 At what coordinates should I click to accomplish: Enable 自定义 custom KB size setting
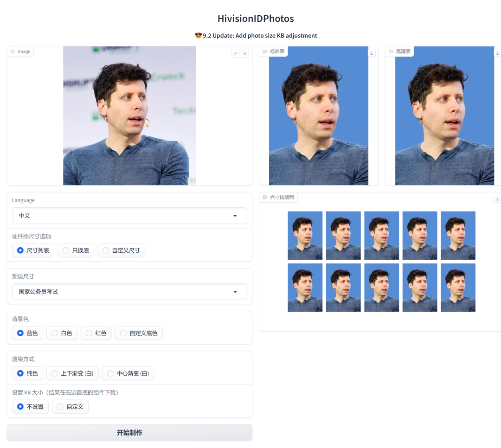click(x=70, y=407)
